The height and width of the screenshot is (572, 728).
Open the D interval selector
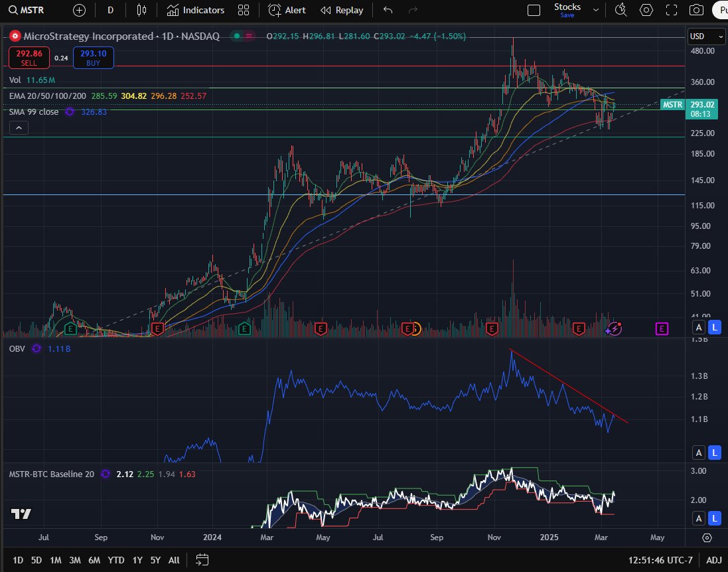click(111, 10)
